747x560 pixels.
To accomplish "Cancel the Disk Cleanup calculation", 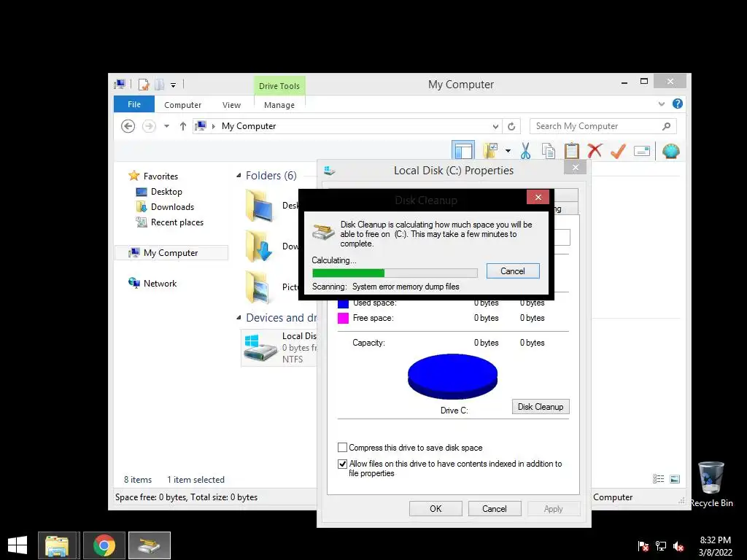I will point(513,271).
